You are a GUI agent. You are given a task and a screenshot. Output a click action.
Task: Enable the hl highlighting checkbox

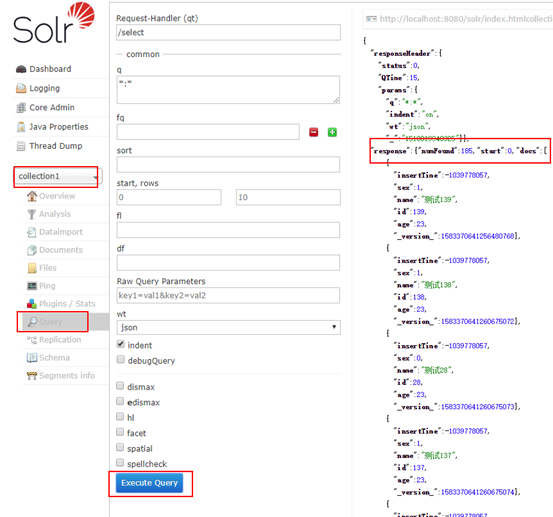click(120, 416)
